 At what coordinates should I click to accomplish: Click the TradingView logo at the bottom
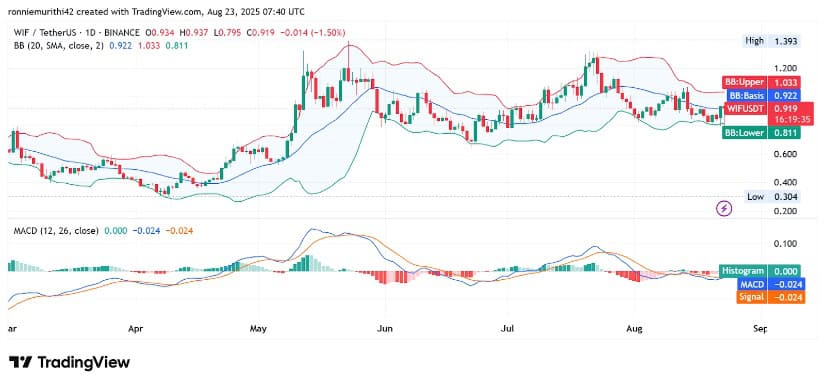[69, 362]
